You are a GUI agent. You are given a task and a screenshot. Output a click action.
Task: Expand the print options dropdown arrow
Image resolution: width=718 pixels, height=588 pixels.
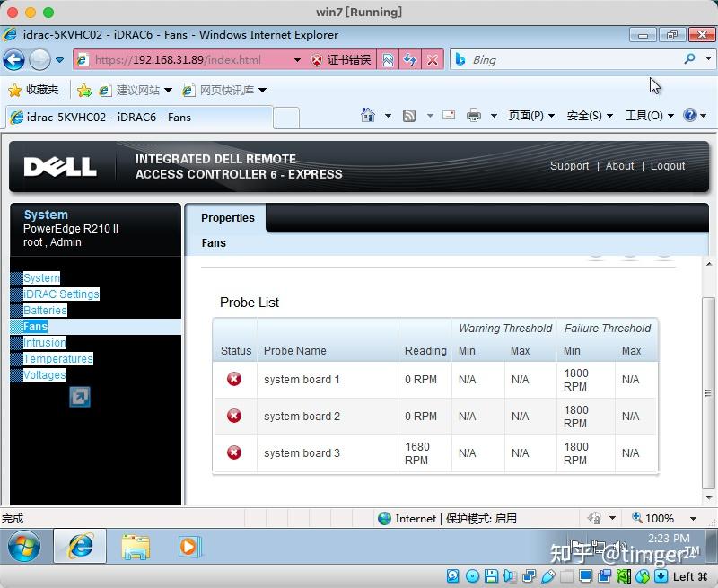click(494, 116)
